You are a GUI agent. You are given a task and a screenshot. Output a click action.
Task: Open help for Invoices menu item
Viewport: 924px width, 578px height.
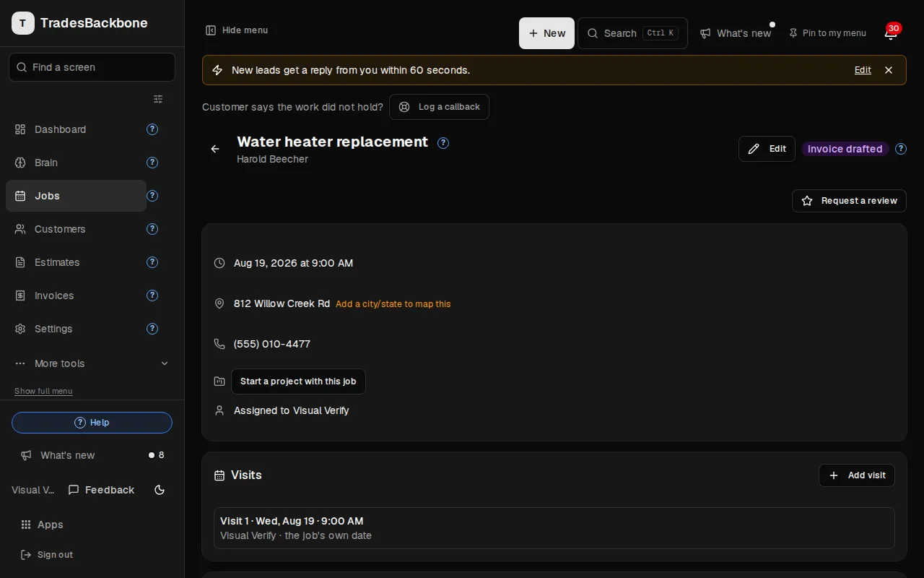click(152, 296)
